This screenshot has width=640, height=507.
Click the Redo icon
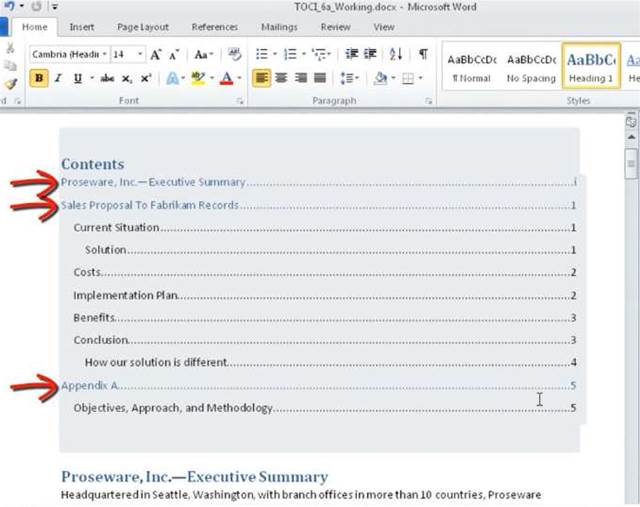coord(36,6)
